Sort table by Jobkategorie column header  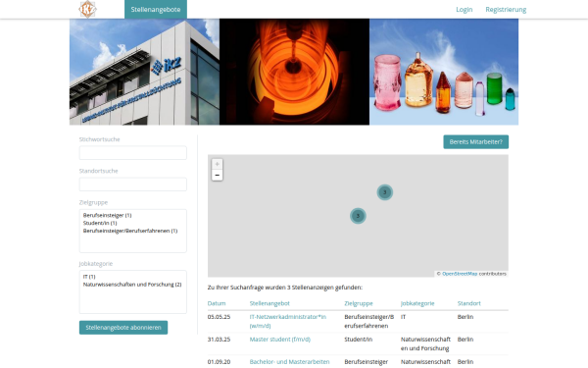[x=417, y=303]
